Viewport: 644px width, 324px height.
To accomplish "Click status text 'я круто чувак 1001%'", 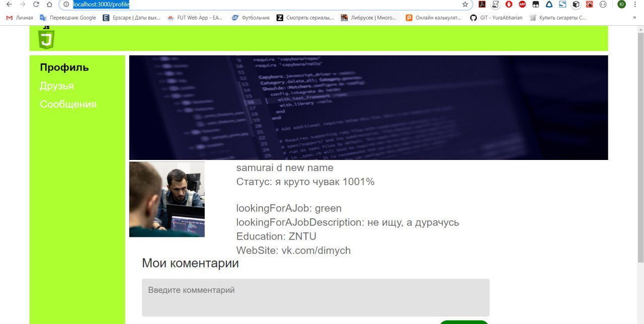I will 325,182.
